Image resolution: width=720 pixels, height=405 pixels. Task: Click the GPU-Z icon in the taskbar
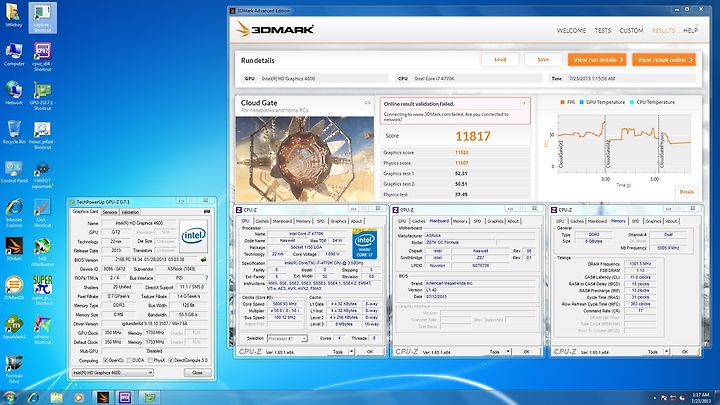[x=149, y=397]
